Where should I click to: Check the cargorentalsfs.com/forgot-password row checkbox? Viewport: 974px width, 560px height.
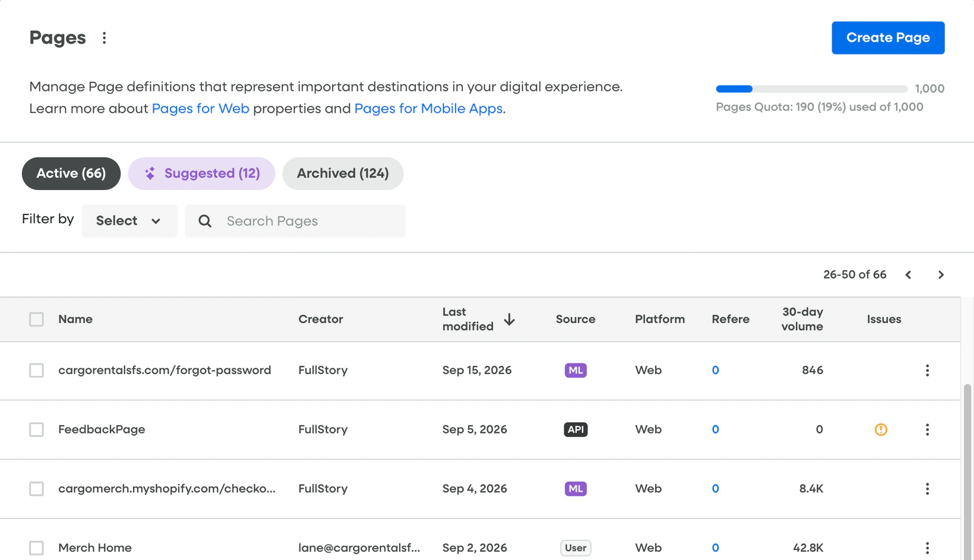click(x=36, y=371)
